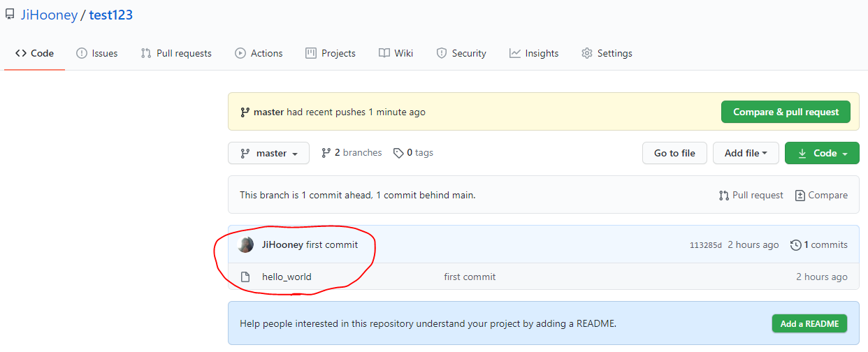Click the branch icon next to 2 branches
Image resolution: width=868 pixels, height=352 pixels.
326,153
